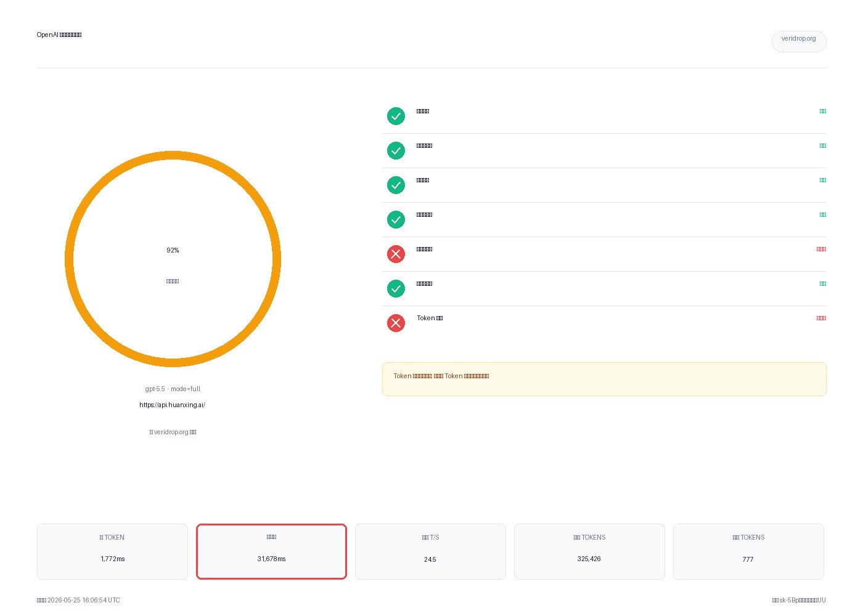The height and width of the screenshot is (616, 863).
Task: Click the third green checkmark status icon
Action: pos(396,185)
